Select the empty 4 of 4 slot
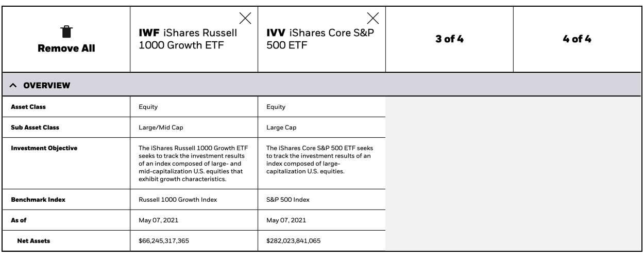 click(x=577, y=39)
